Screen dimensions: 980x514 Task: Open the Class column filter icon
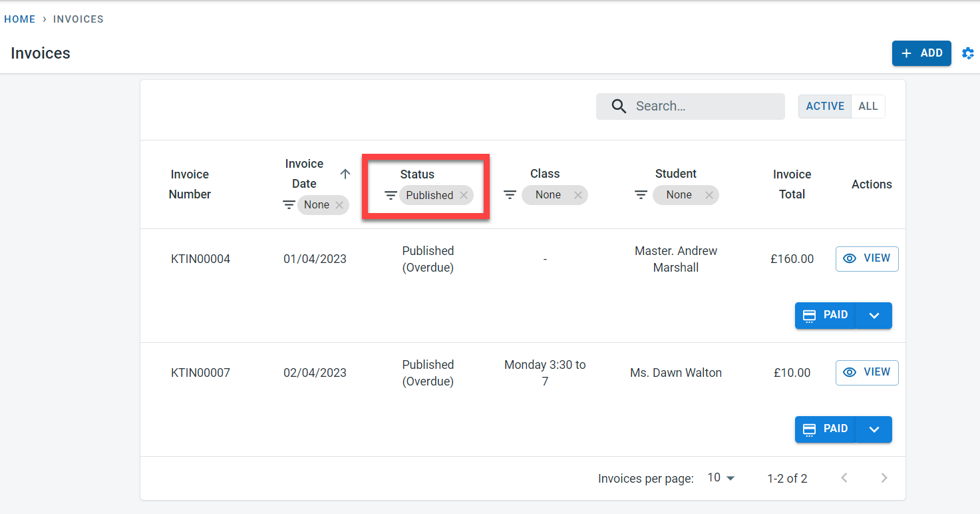coord(510,195)
